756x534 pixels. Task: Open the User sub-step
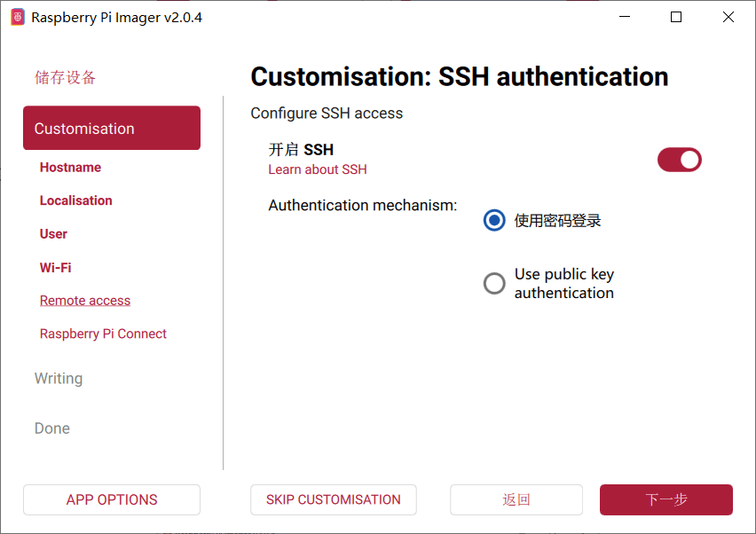[53, 234]
